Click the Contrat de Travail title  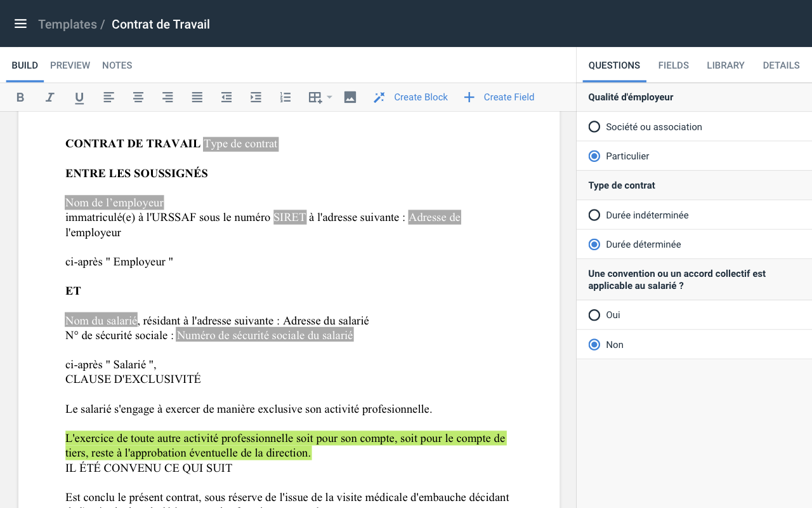[x=160, y=24]
